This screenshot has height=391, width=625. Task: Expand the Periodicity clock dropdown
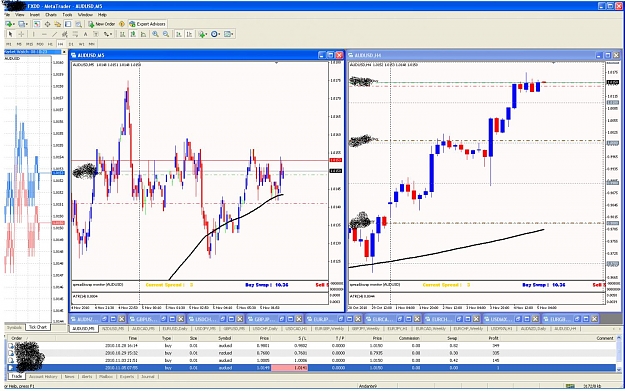tap(219, 34)
